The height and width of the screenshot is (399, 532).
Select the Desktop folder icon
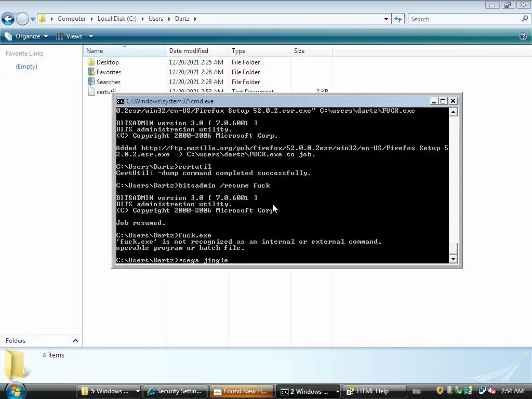pyautogui.click(x=91, y=62)
